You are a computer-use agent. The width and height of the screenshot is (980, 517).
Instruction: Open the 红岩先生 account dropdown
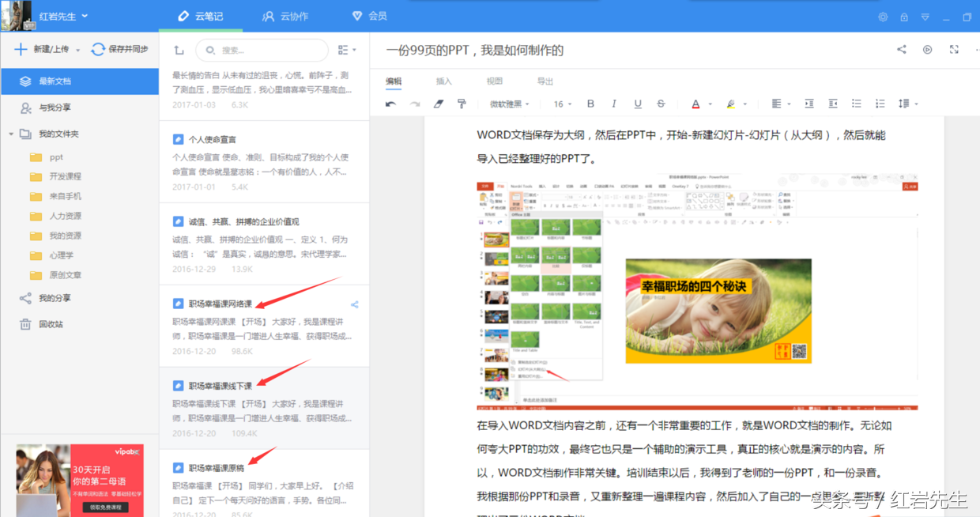tap(64, 16)
